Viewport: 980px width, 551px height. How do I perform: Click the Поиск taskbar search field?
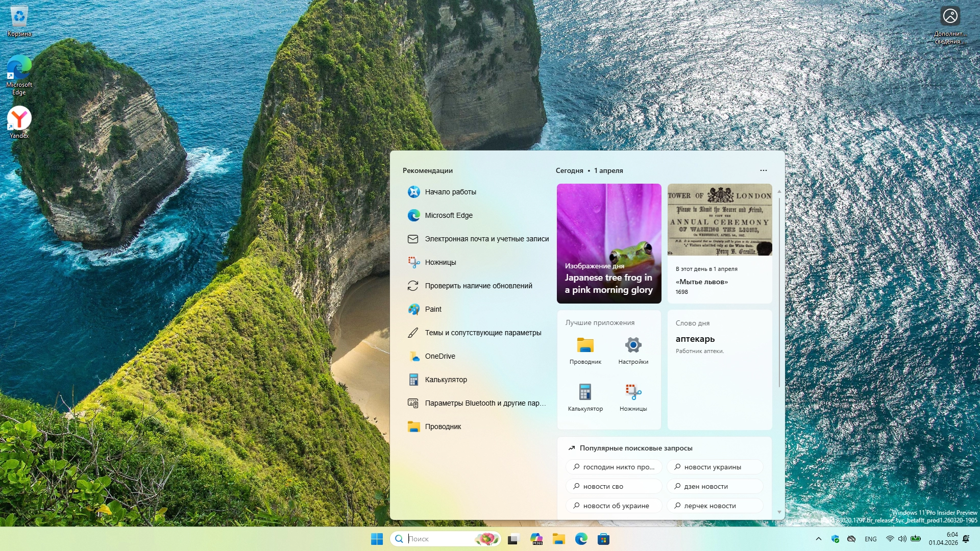click(x=439, y=539)
